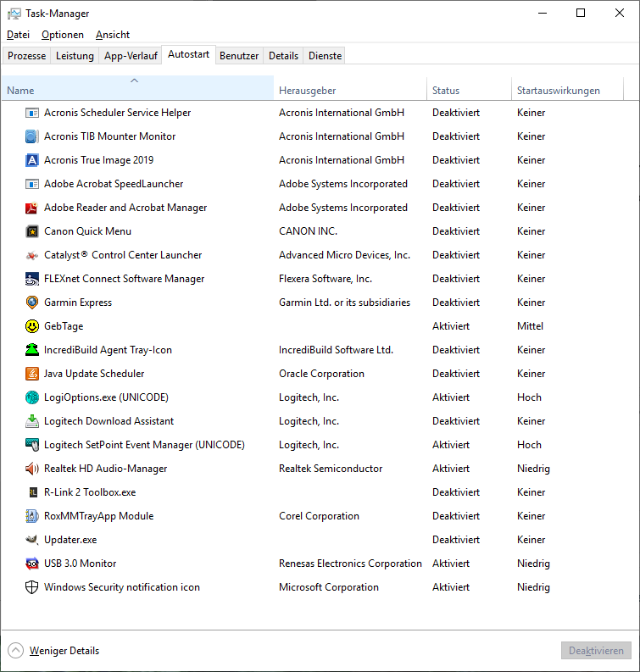Screen dimensions: 640x672
Task: Click Deaktiviert status of Java Update Scheduler
Action: coord(456,374)
